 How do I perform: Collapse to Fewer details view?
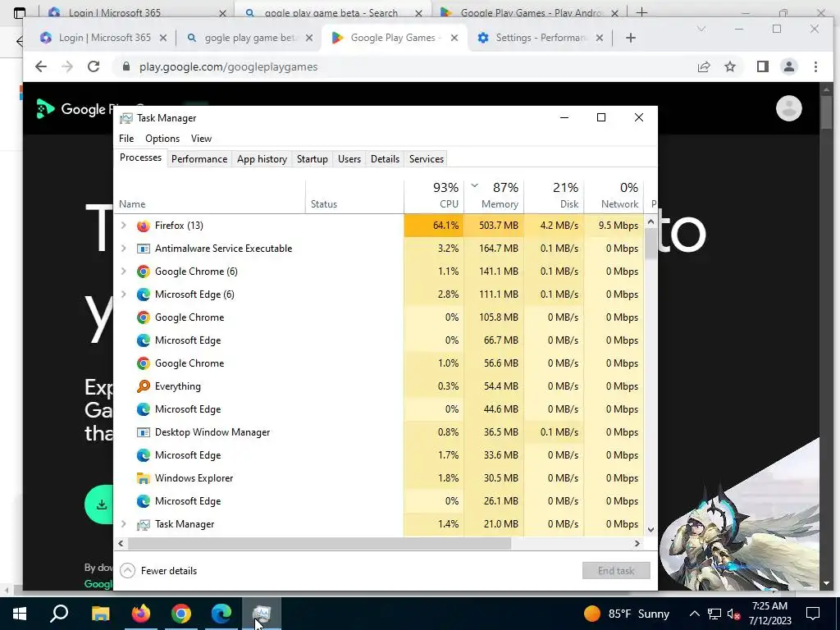tap(158, 571)
